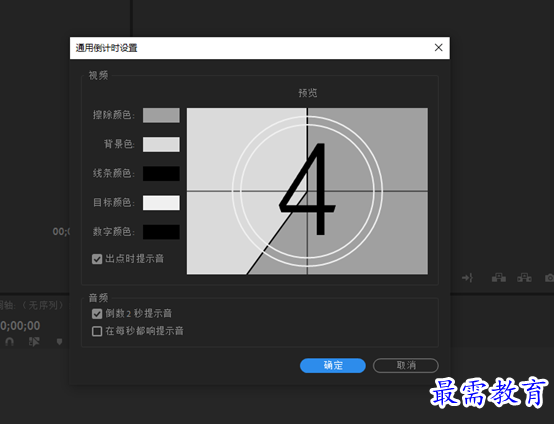The width and height of the screenshot is (554, 424).
Task: Open the 擦除颜色 wipe color swatch
Action: click(161, 115)
